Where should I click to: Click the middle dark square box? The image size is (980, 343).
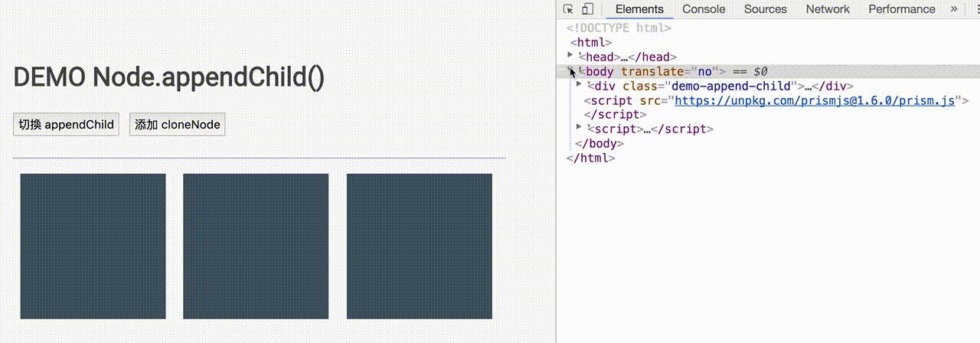point(256,246)
